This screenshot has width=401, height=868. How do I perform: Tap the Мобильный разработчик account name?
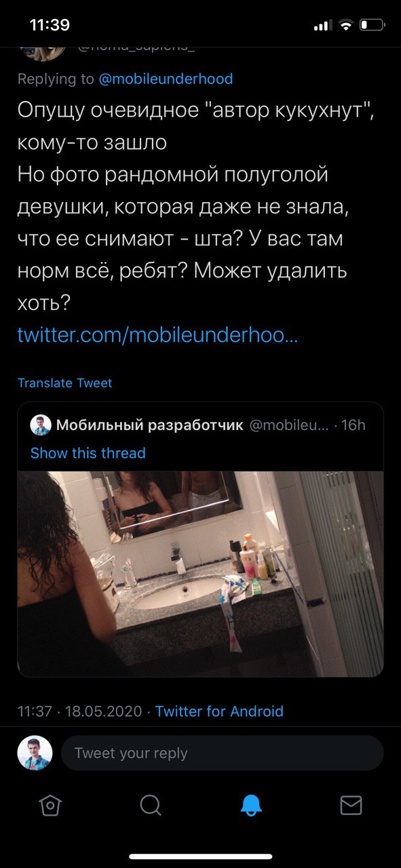[149, 425]
